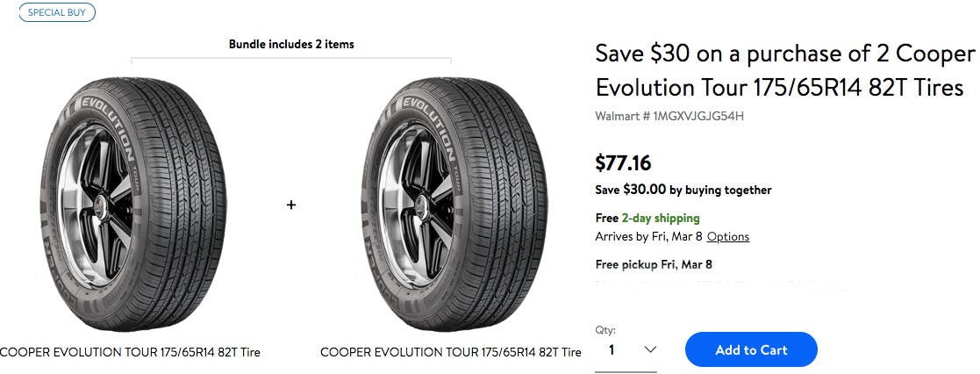Screen dimensions: 980x374
Task: Open the shipping Options link
Action: coord(727,237)
